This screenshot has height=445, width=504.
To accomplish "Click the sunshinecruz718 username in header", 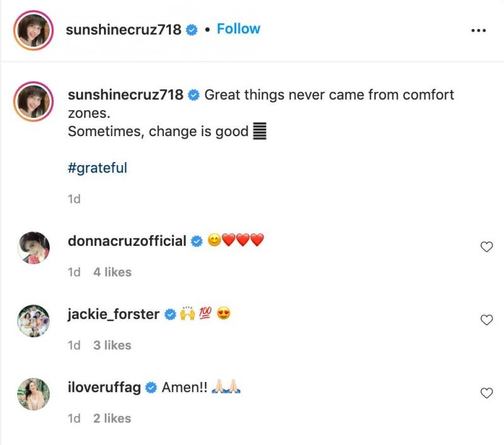I will (123, 30).
